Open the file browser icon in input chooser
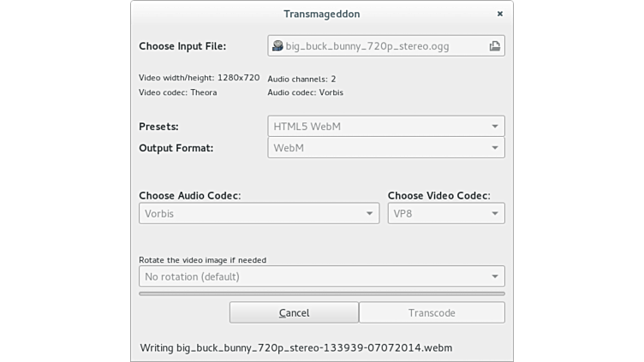Image resolution: width=644 pixels, height=362 pixels. click(494, 46)
